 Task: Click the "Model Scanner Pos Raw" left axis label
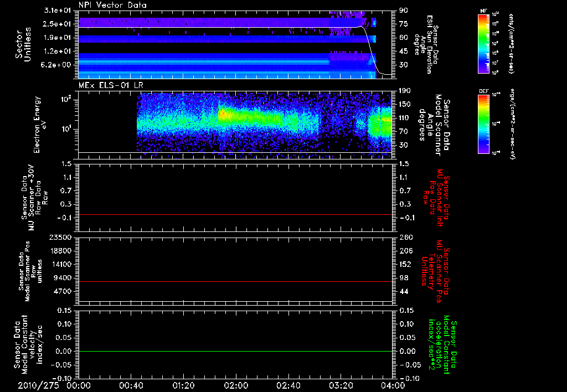(x=30, y=272)
